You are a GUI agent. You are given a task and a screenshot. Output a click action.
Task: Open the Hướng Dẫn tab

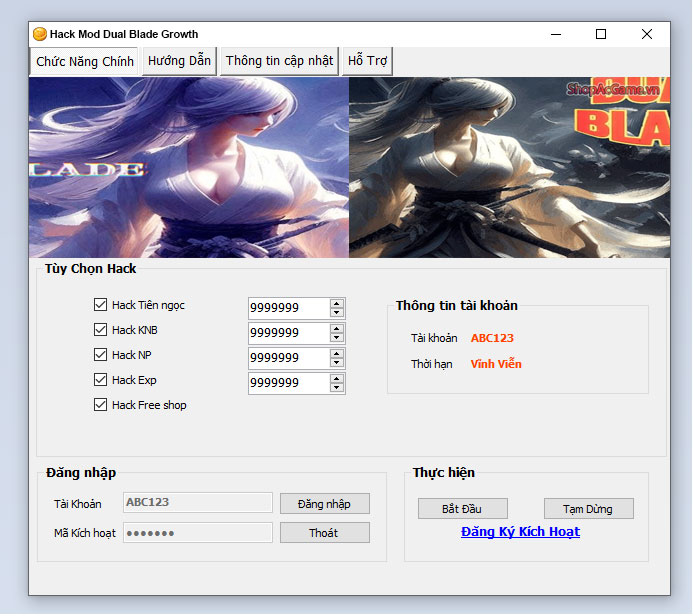[x=179, y=61]
